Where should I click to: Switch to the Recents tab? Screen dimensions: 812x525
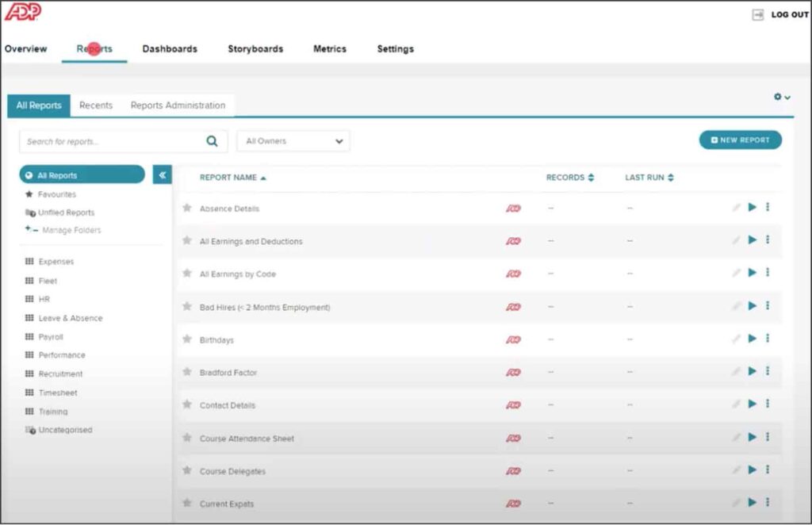tap(96, 105)
